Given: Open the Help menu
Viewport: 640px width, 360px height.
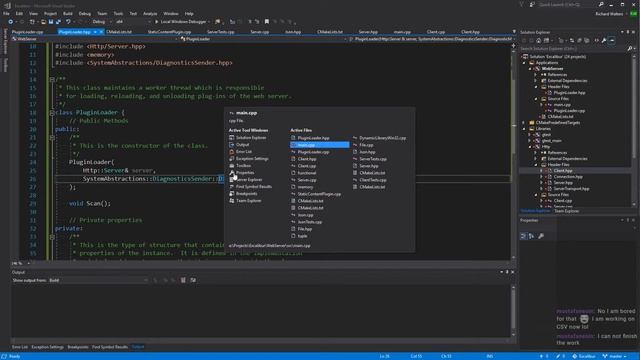Looking at the screenshot, I should pos(189,13).
